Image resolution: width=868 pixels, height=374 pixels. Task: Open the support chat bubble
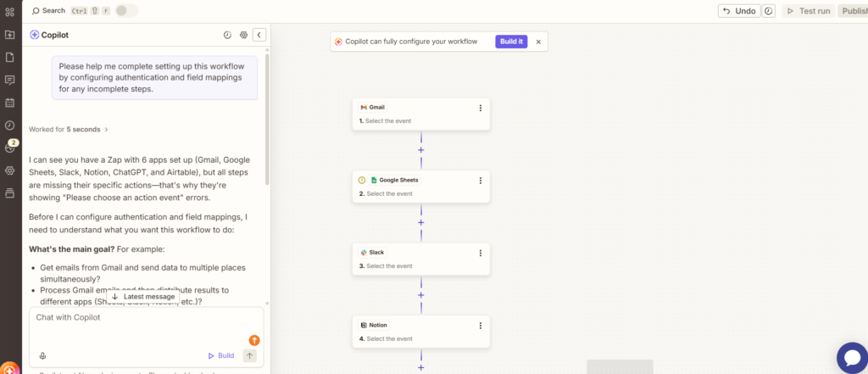(853, 358)
